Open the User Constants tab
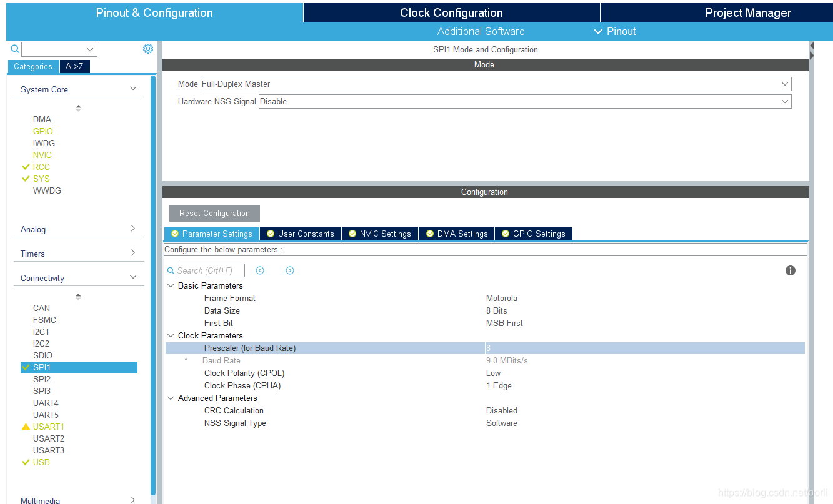 (301, 234)
